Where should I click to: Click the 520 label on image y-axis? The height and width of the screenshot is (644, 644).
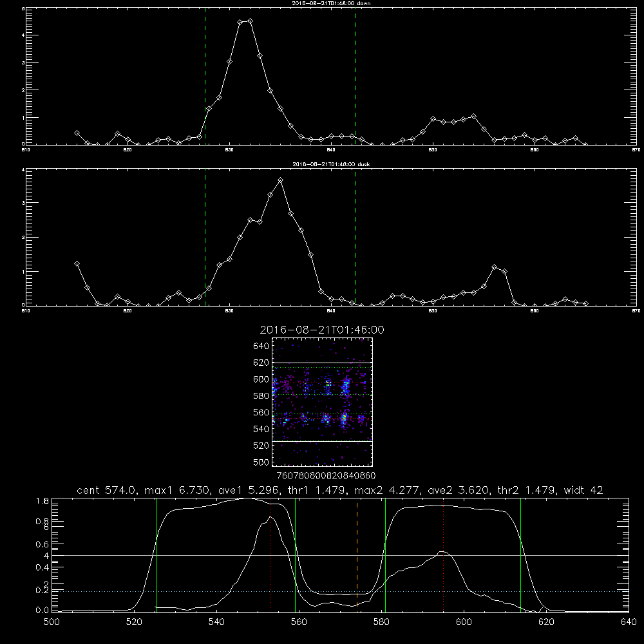[x=261, y=446]
